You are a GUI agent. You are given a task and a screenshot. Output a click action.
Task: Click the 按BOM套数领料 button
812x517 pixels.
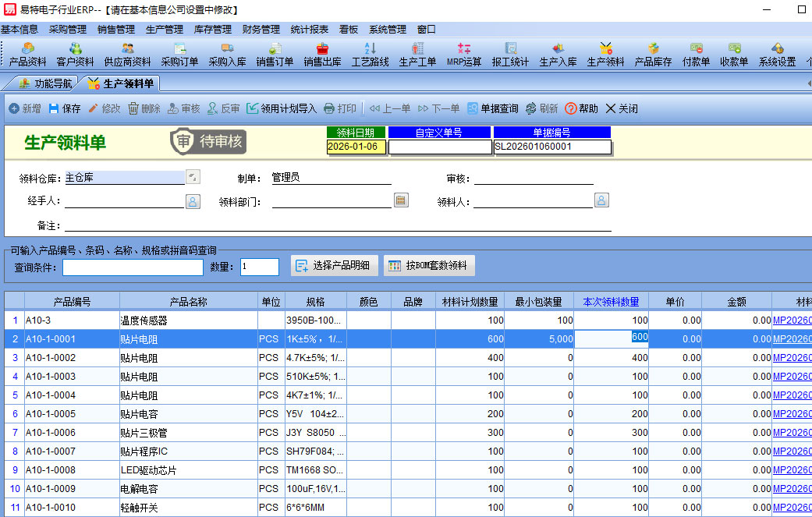(428, 266)
